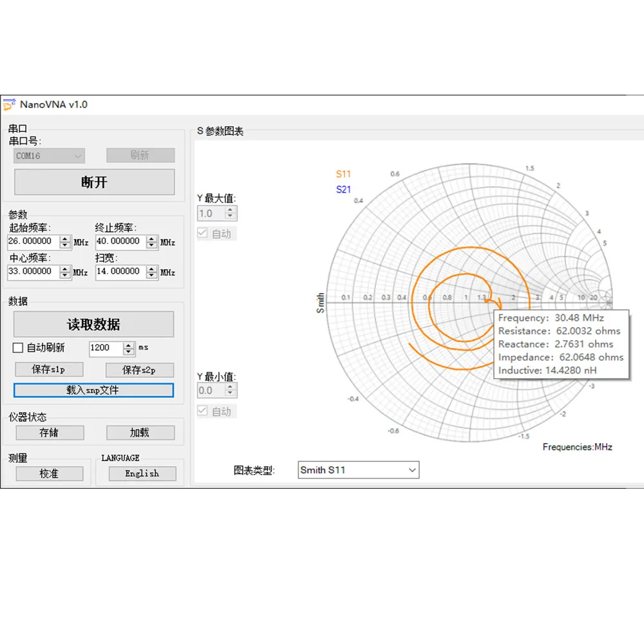Click the 图表类型 chart type label
The width and height of the screenshot is (644, 644).
tap(254, 471)
